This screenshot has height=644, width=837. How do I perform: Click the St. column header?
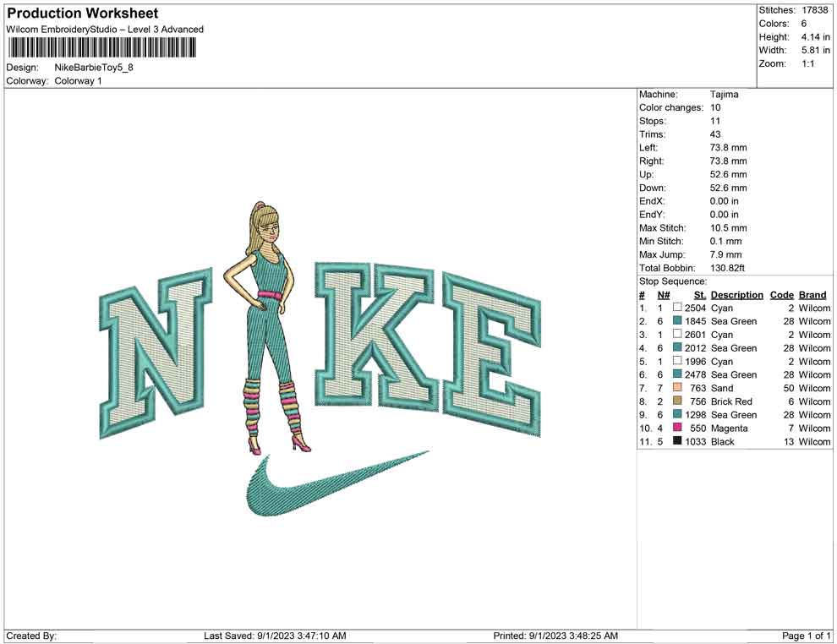700,295
